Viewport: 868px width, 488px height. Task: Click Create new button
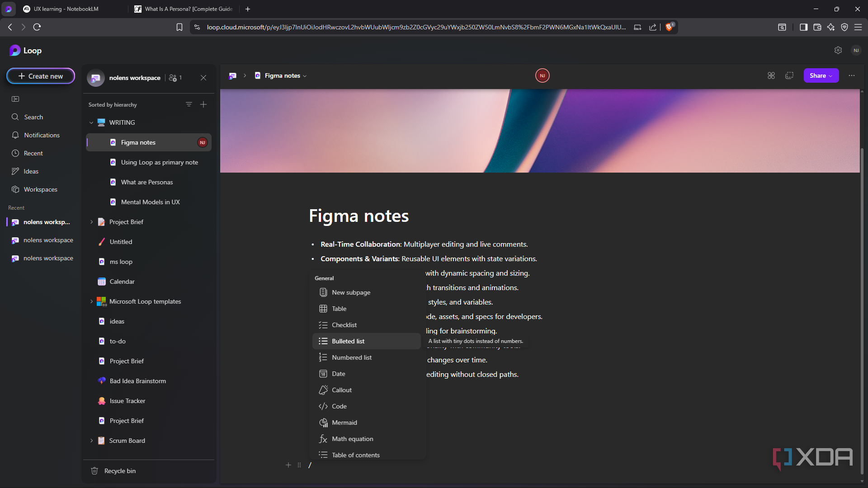41,76
